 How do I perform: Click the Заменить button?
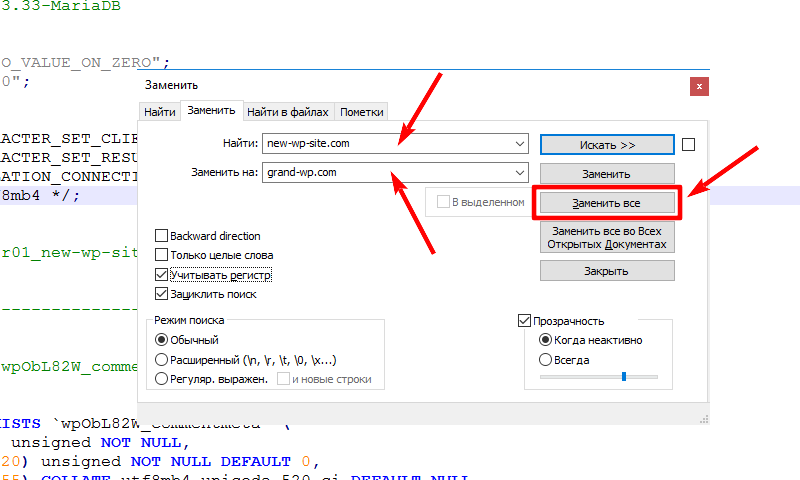click(607, 173)
